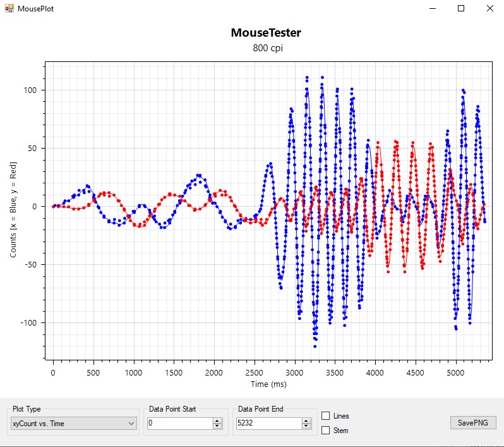Toggle the Stem checkbox
The image size is (504, 447).
click(326, 431)
